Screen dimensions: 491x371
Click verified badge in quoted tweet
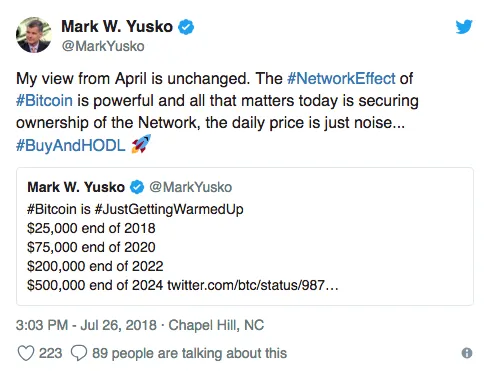(137, 187)
